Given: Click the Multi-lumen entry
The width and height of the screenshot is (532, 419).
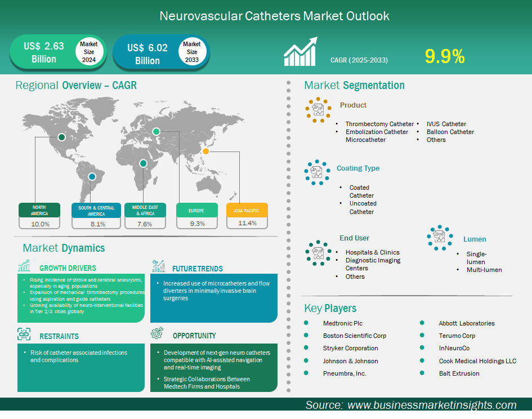Looking at the screenshot, I should [484, 270].
